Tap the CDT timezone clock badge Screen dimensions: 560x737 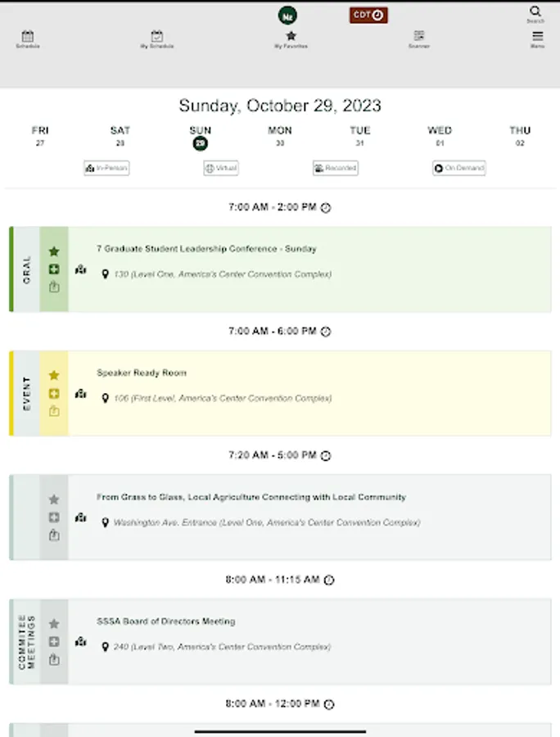point(368,15)
